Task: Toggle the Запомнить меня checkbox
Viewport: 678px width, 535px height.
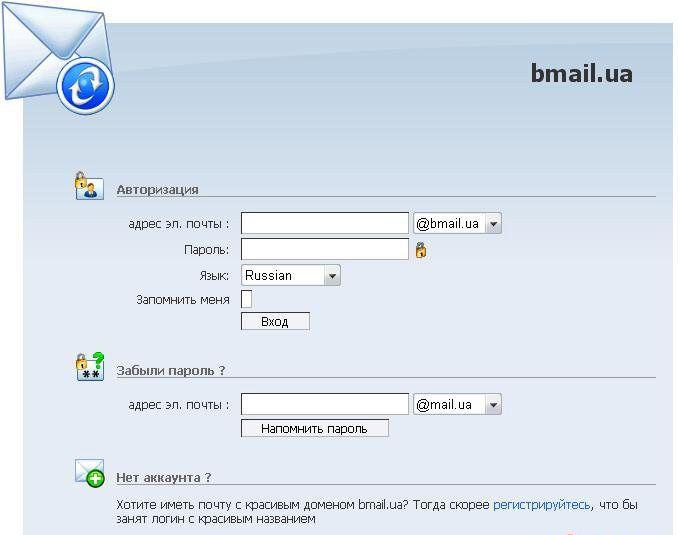Action: [246, 299]
